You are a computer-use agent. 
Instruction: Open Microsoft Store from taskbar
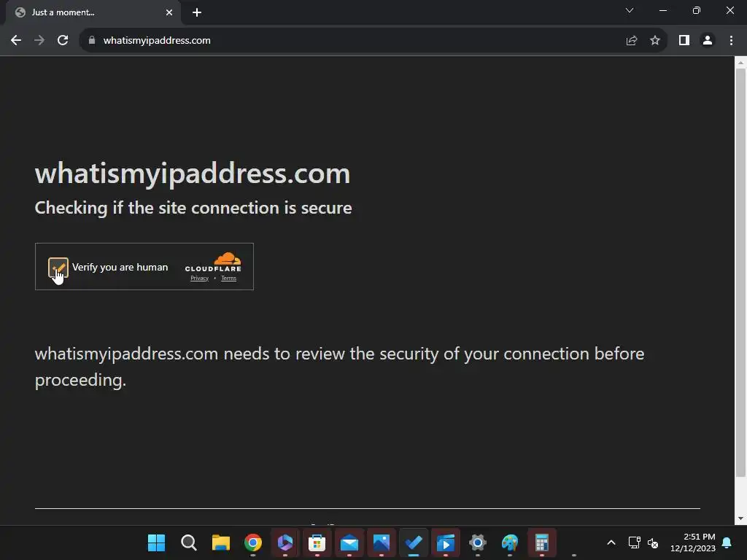pos(317,542)
